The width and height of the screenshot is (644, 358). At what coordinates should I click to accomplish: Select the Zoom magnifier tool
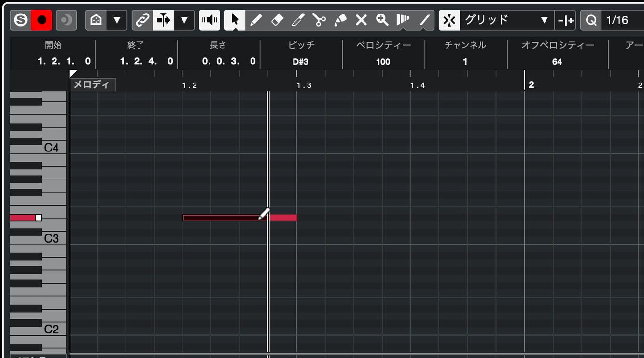pos(382,20)
